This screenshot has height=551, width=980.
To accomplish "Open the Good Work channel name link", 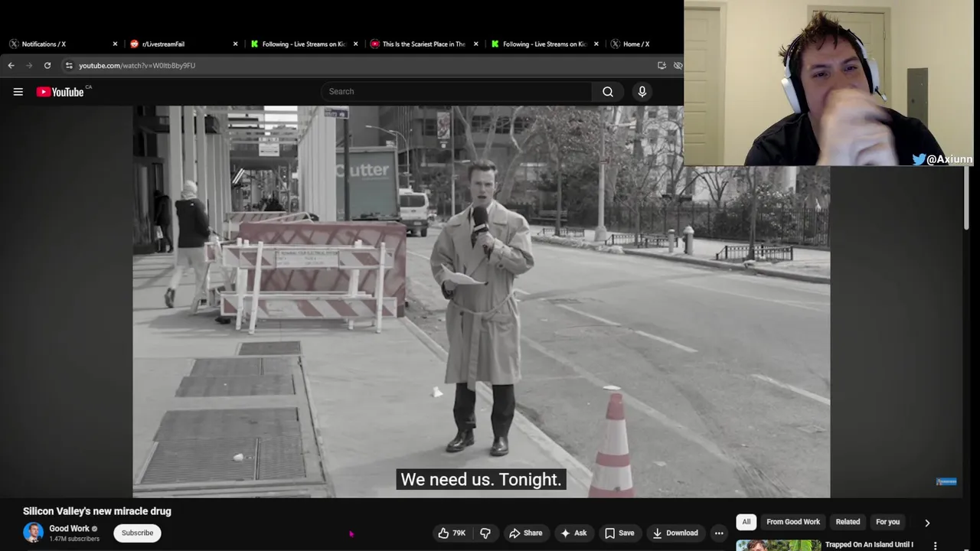I will pyautogui.click(x=70, y=529).
